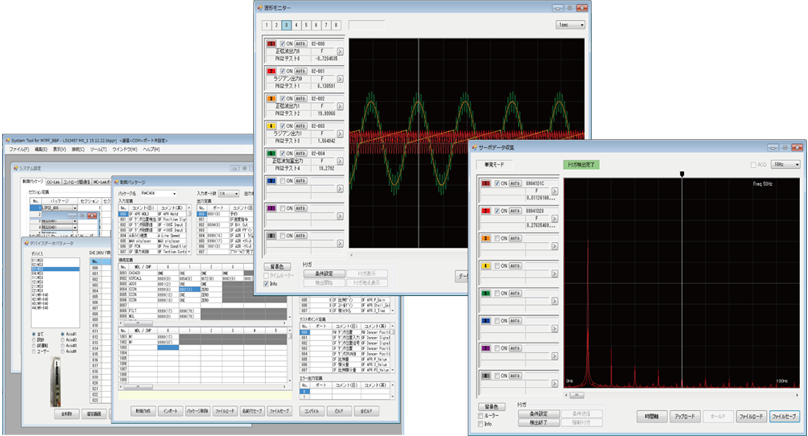
Task: Click waveform channel 4 yellow color swatch
Action: [271, 126]
